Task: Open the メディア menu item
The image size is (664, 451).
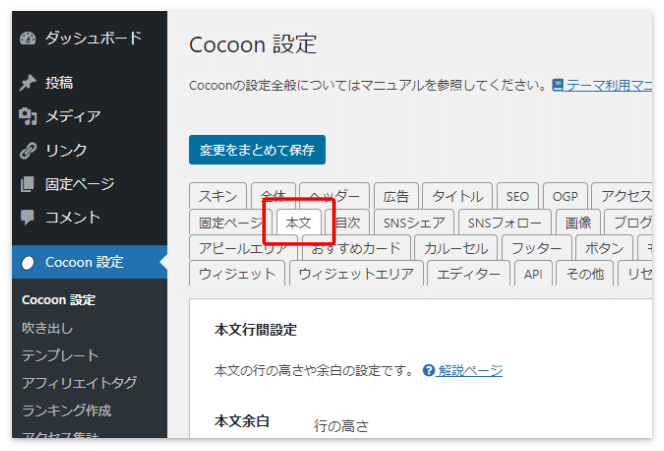Action: pos(89,116)
